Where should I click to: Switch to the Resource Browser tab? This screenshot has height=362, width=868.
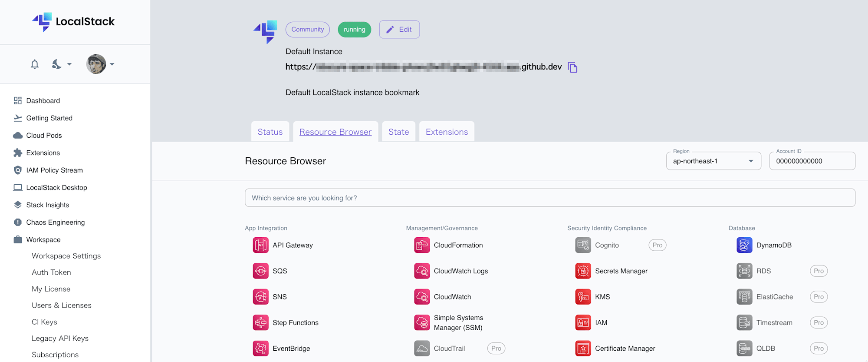coord(335,132)
